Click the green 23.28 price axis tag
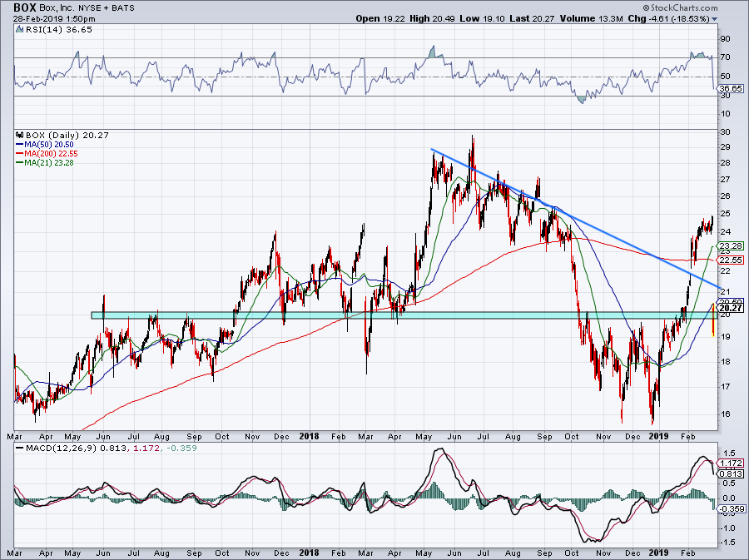 point(731,246)
